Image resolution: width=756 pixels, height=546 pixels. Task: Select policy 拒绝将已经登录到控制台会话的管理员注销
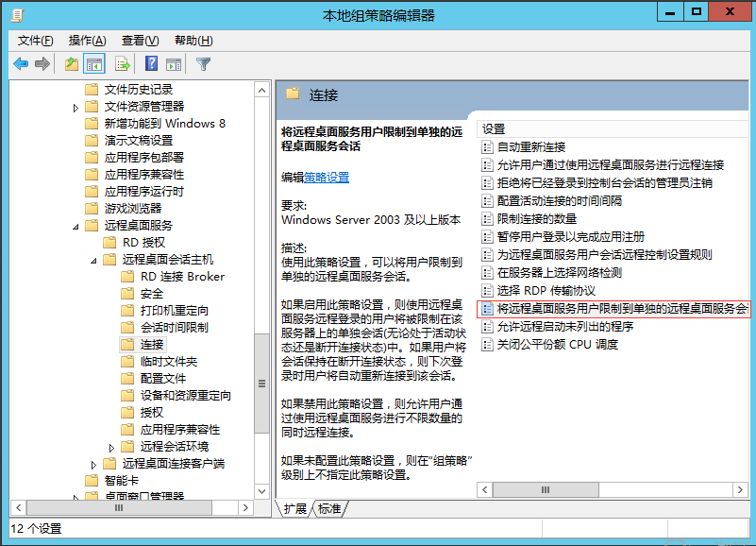[605, 183]
